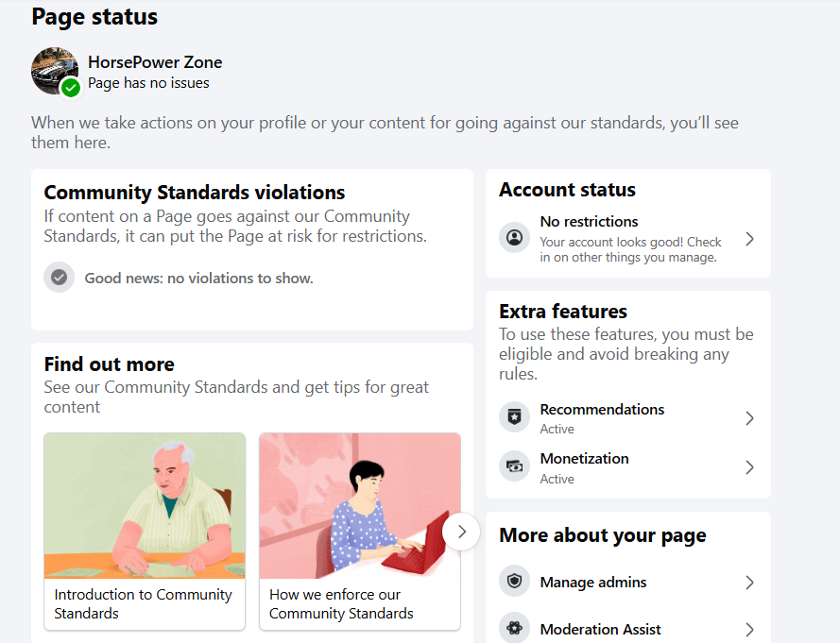Image resolution: width=840 pixels, height=643 pixels.
Task: Click the HorsePower Zone page name
Action: click(155, 62)
